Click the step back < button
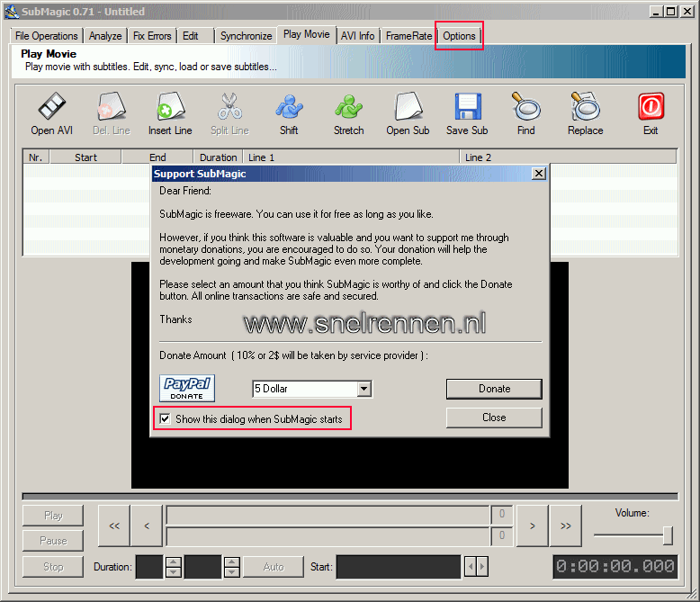The image size is (700, 602). (x=147, y=526)
